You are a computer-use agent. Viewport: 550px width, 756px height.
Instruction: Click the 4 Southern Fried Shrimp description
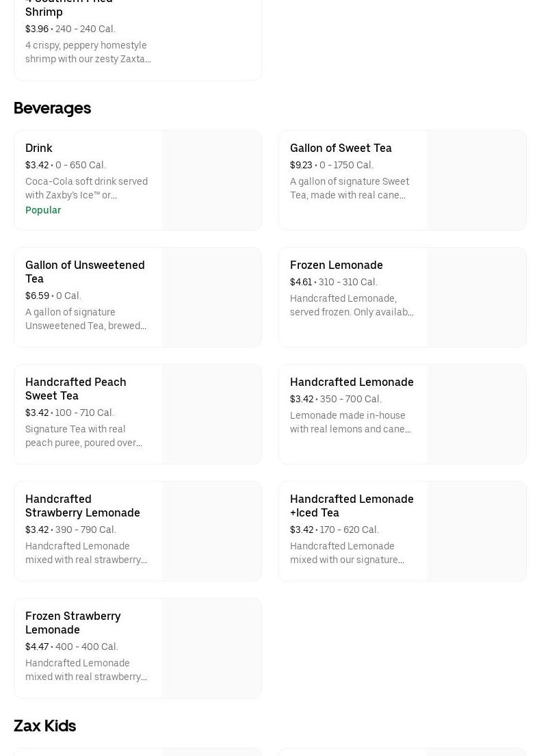click(88, 52)
